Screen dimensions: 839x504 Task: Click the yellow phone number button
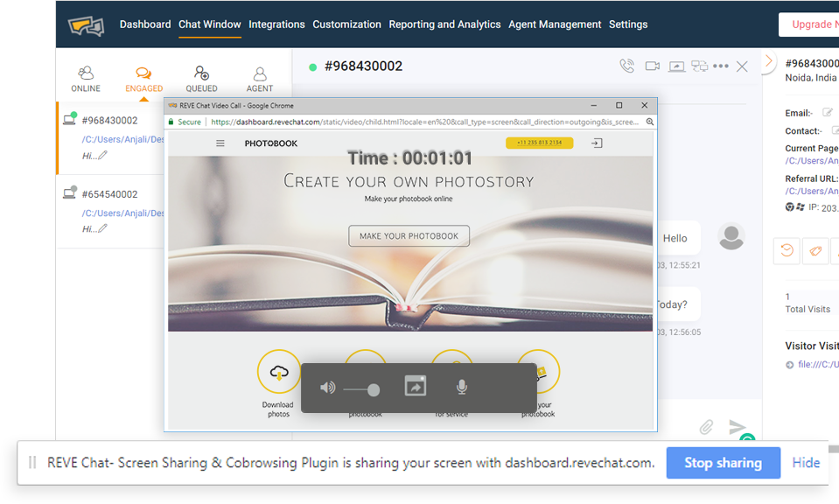[x=539, y=143]
